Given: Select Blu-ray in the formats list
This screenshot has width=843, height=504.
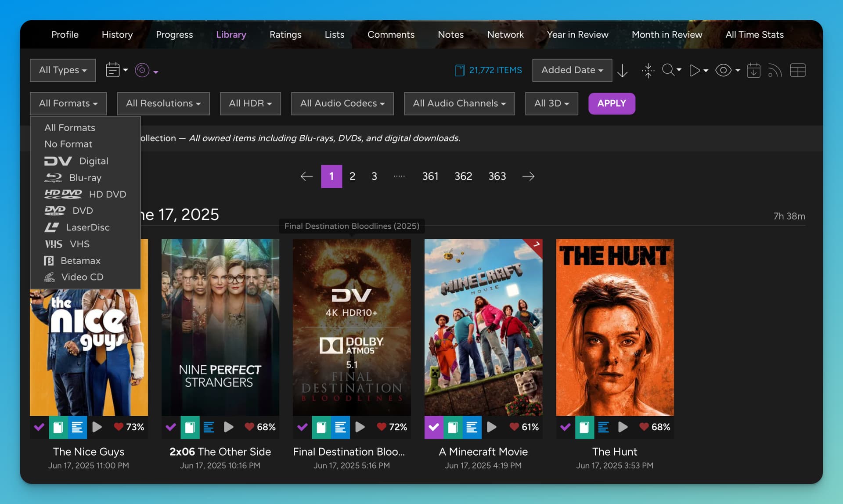Looking at the screenshot, I should 85,178.
